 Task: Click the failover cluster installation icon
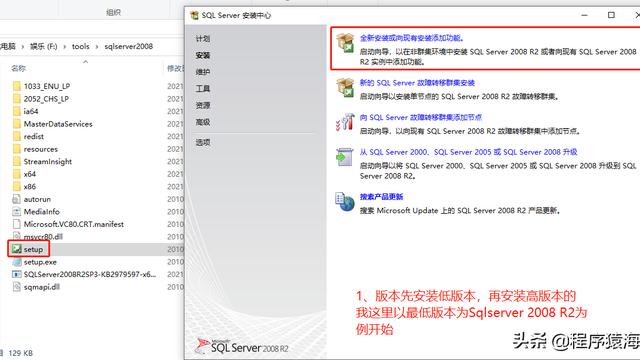[x=345, y=87]
